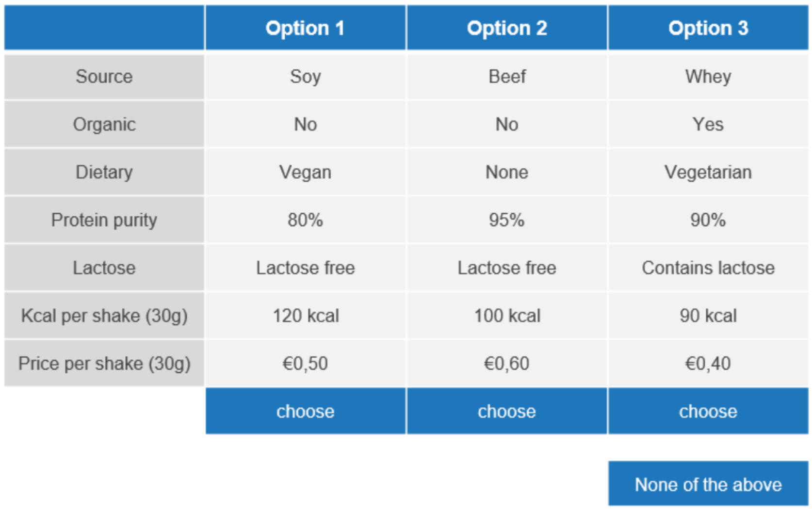Select the Vegan cell under Option 1
Image resolution: width=812 pixels, height=509 pixels.
(305, 172)
